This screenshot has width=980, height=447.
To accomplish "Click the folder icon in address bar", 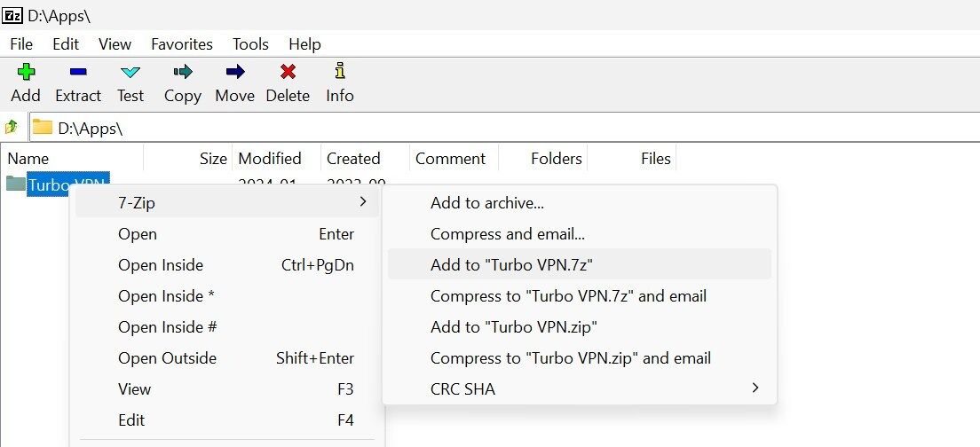I will click(x=42, y=128).
